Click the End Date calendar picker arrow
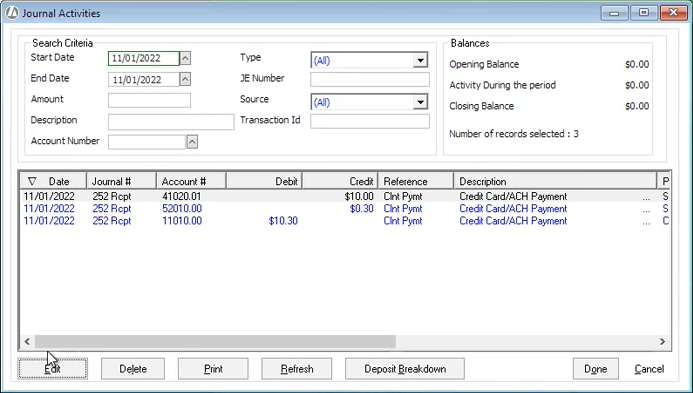Image resolution: width=693 pixels, height=393 pixels. click(x=186, y=79)
